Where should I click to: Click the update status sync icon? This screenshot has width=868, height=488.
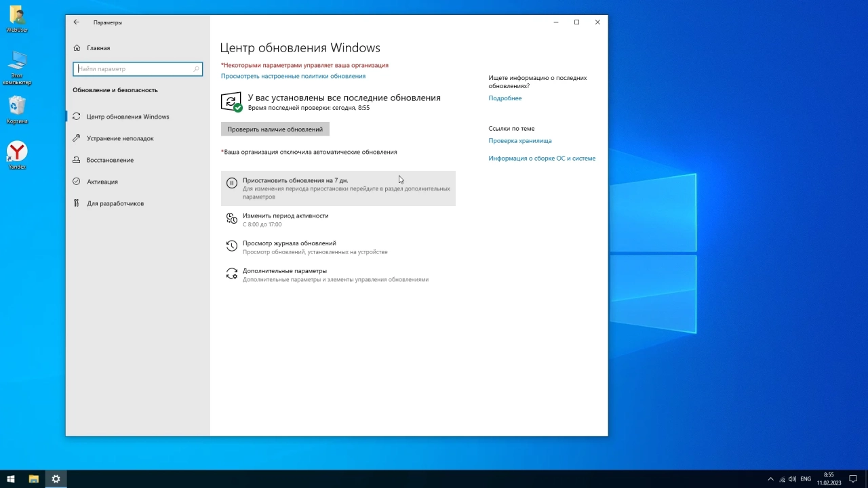click(231, 102)
